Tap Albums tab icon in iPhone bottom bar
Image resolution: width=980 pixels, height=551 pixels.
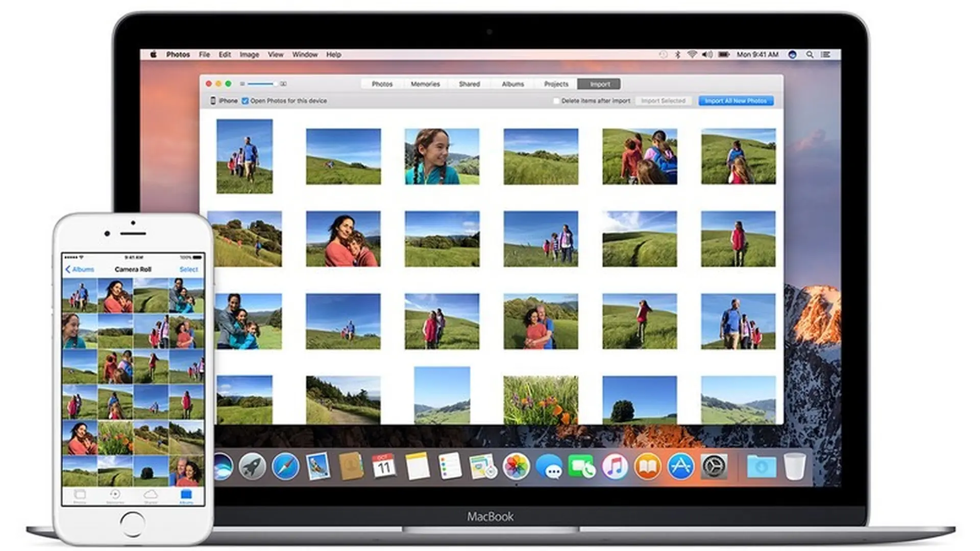(186, 496)
